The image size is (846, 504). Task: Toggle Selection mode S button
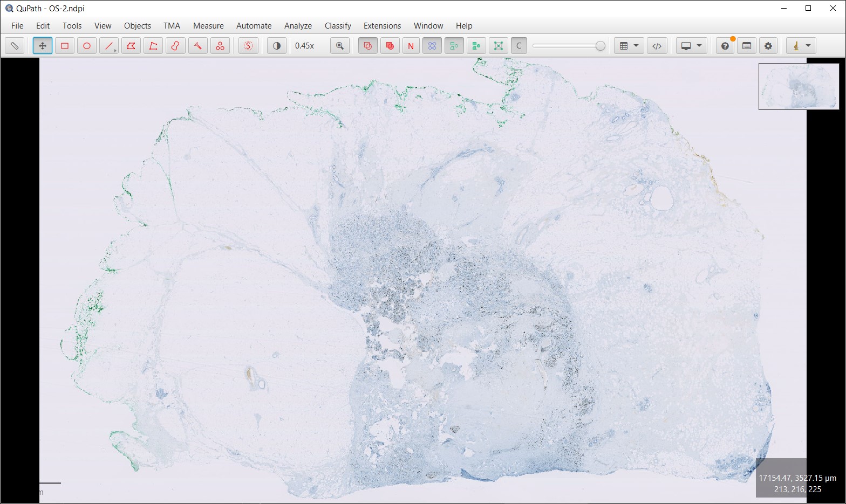click(248, 46)
